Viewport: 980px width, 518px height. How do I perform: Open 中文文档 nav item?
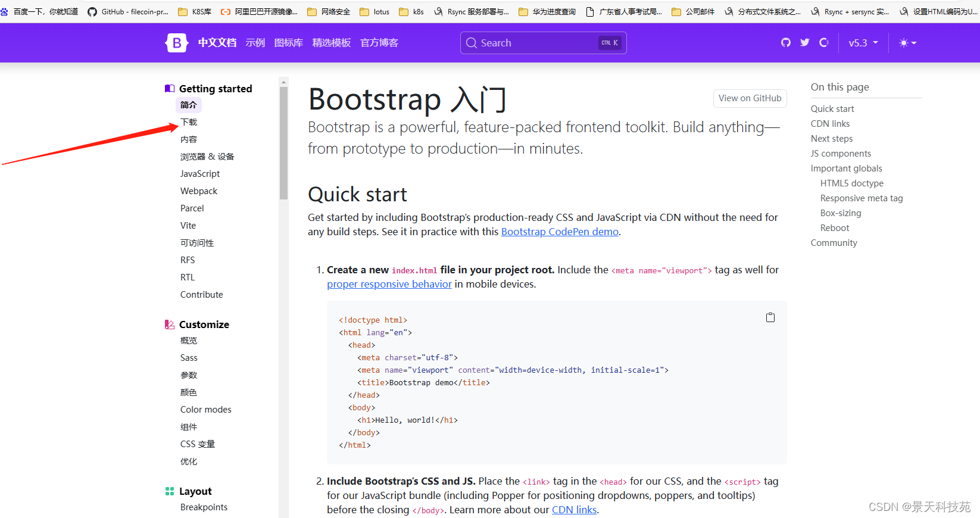click(x=217, y=43)
